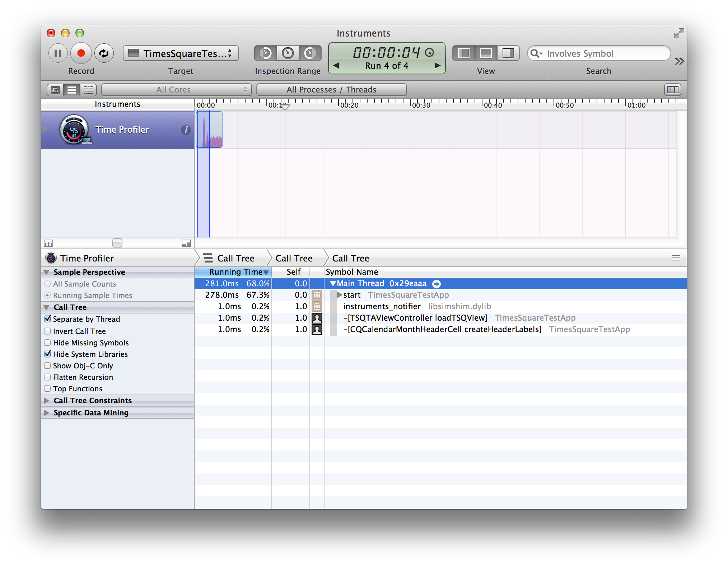The width and height of the screenshot is (728, 566).
Task: Open the TimesSquareTest target dropdown
Action: (181, 53)
